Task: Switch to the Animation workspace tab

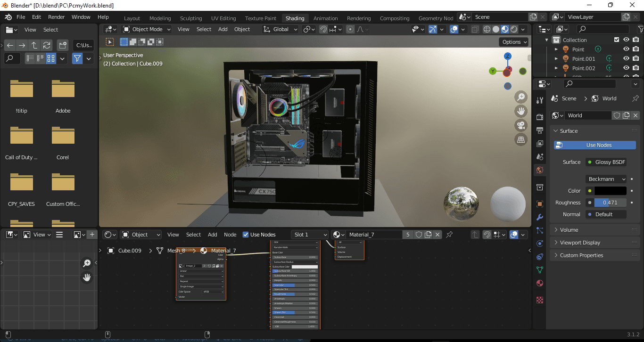Action: 326,18
